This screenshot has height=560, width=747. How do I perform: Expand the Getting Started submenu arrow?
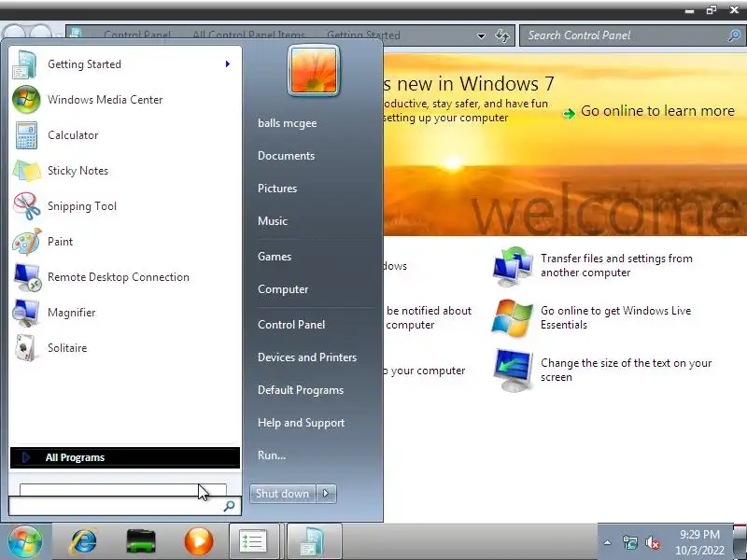pyautogui.click(x=228, y=63)
